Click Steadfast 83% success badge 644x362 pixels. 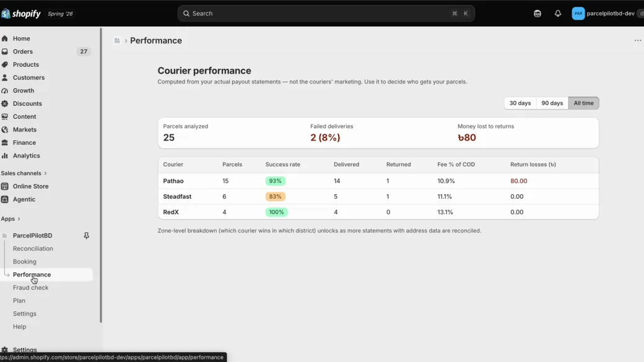tap(275, 197)
